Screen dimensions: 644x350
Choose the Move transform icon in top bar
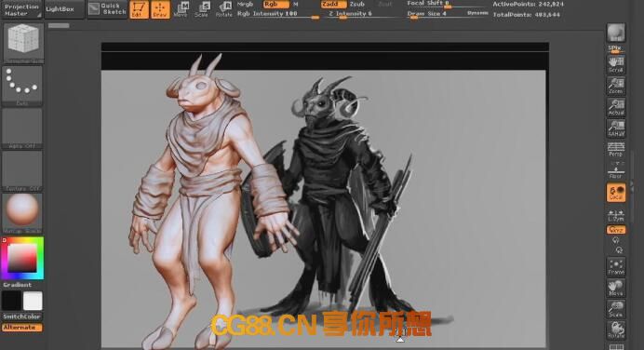(x=181, y=9)
